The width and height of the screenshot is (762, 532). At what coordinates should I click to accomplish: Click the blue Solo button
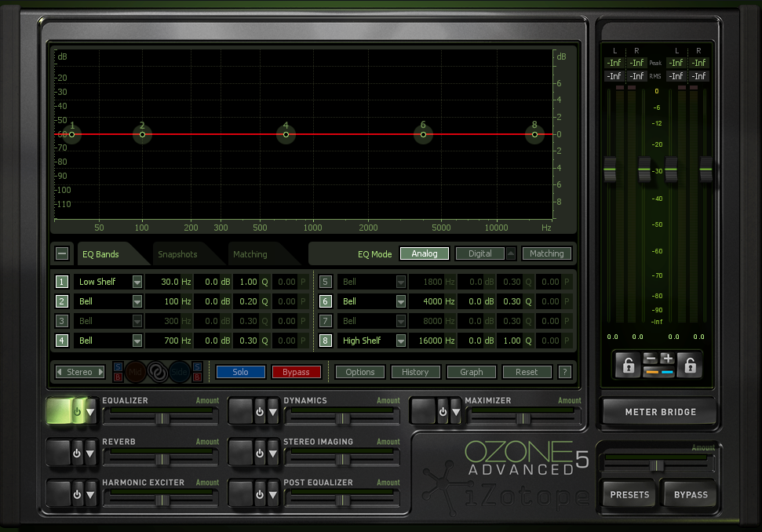click(x=241, y=372)
